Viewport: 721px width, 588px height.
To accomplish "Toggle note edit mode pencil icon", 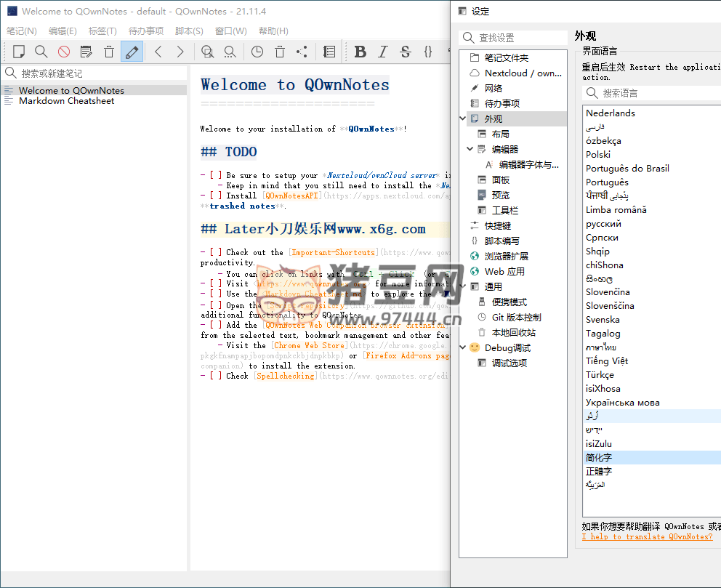I will click(x=132, y=52).
